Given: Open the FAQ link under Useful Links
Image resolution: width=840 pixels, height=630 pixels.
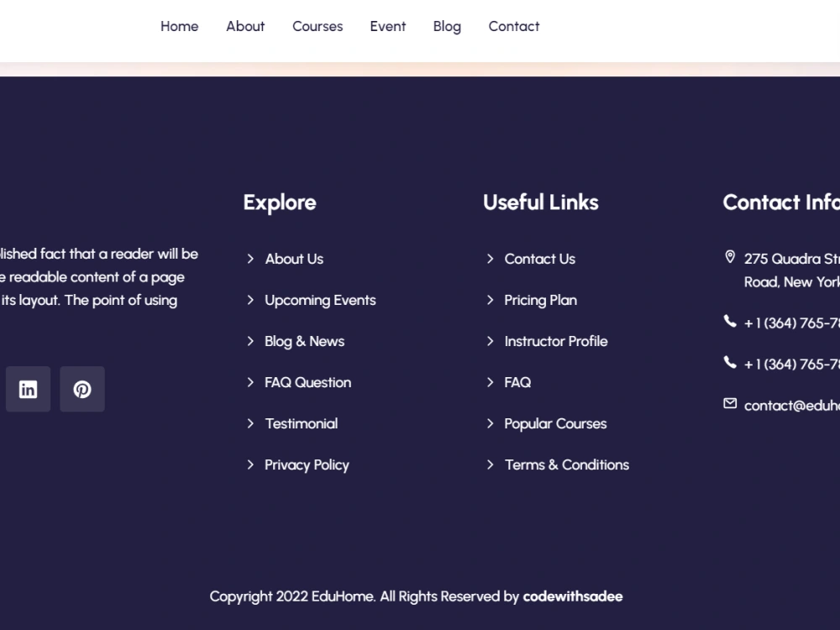Looking at the screenshot, I should [x=517, y=382].
